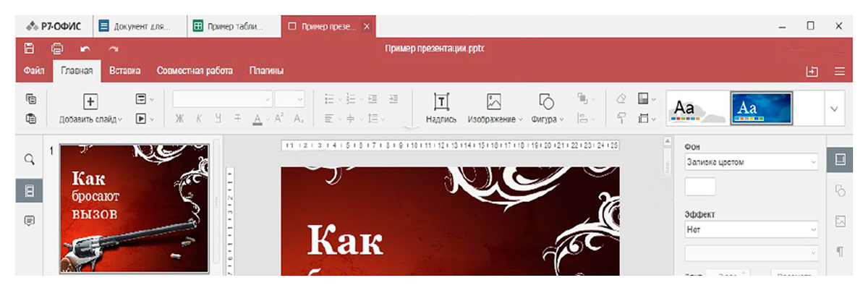
Task: Open paragraph settings in right sidebar
Action: (x=840, y=252)
